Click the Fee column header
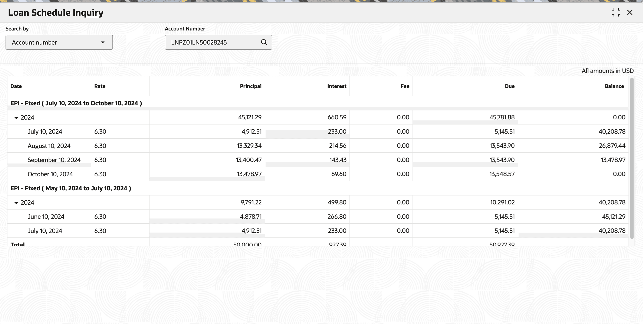Image resolution: width=644 pixels, height=324 pixels. 405,86
